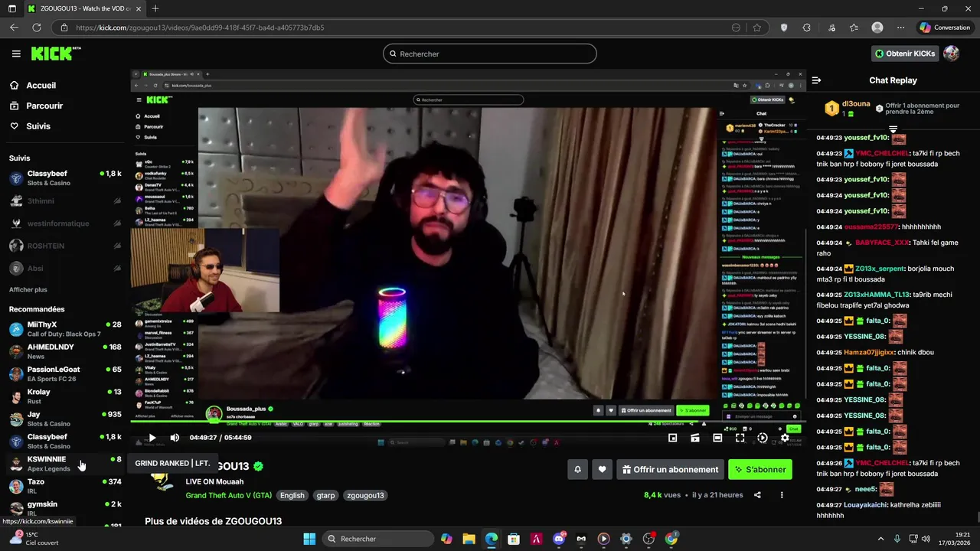Open AHMEDLNDY recommended channel
The width and height of the screenshot is (980, 551).
pos(64,351)
